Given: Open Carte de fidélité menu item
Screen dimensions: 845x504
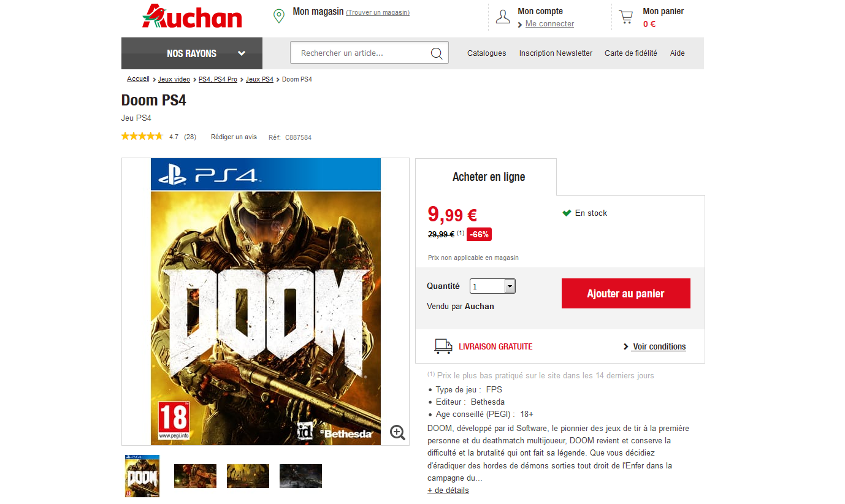Looking at the screenshot, I should (631, 53).
